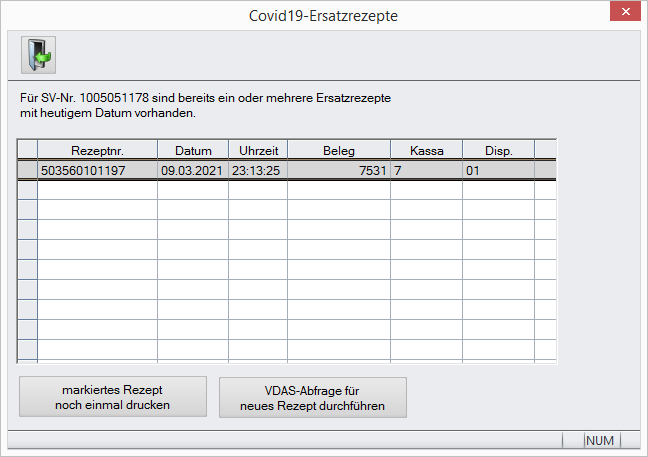The height and width of the screenshot is (457, 648).
Task: Click Disp. value 01 cell
Action: tap(498, 170)
